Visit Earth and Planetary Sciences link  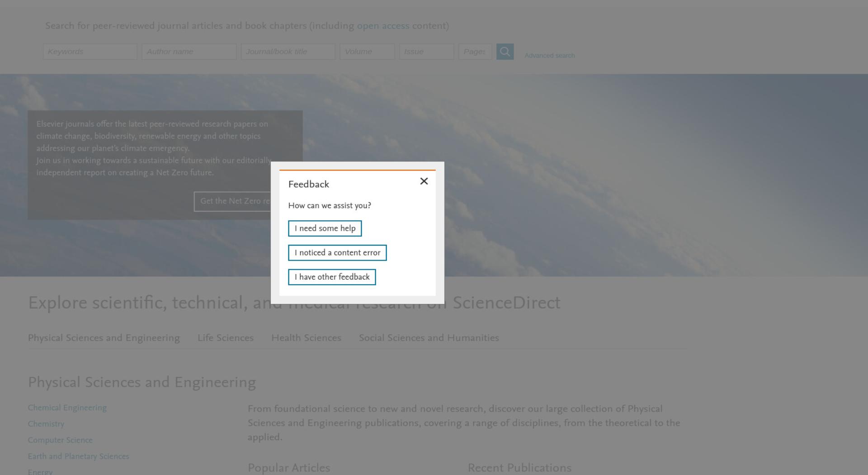click(x=79, y=456)
